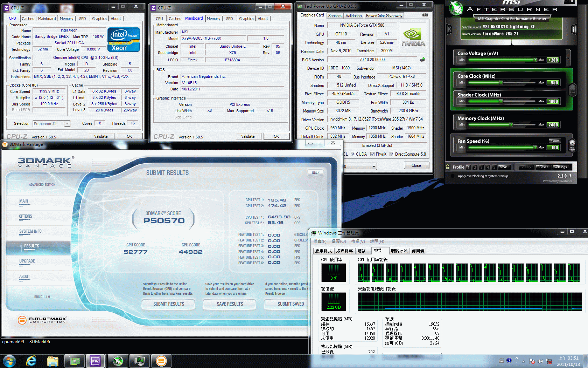
Task: Toggle Link between core and shader clocks
Action: coord(573,91)
